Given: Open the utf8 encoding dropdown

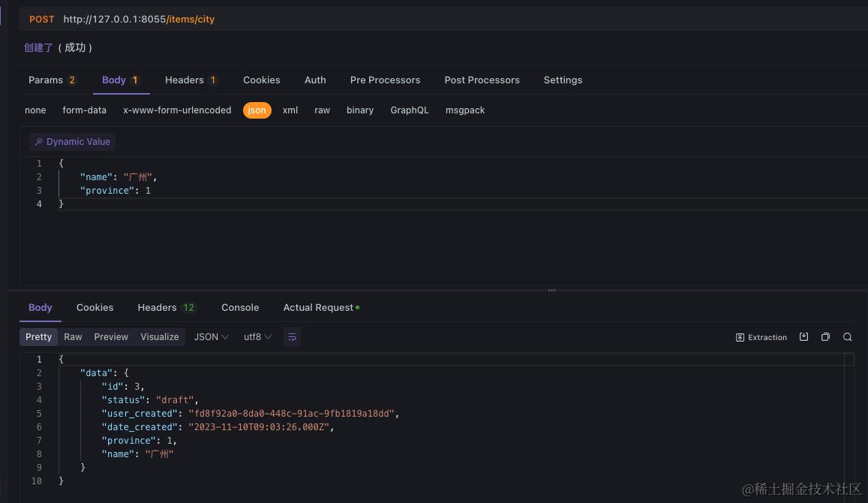Looking at the screenshot, I should [257, 337].
